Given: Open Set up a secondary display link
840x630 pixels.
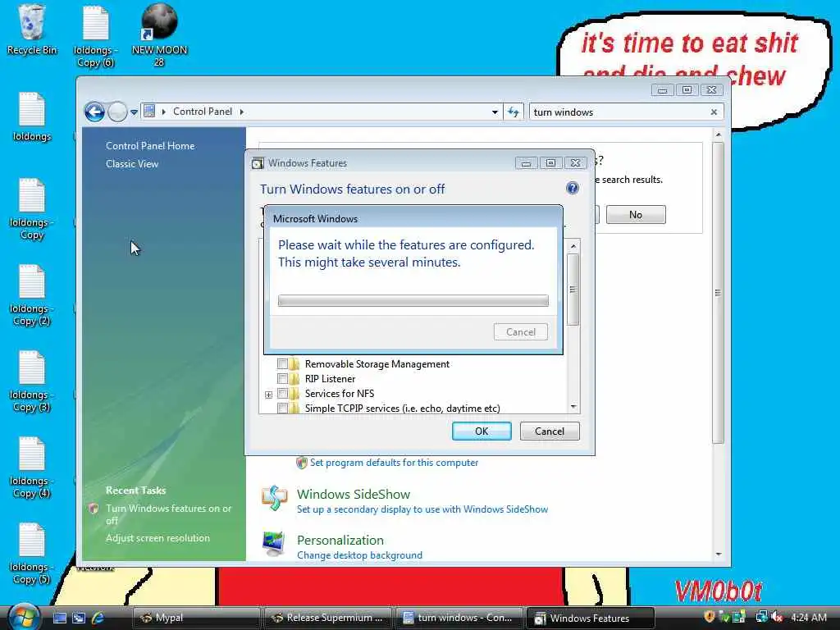Looking at the screenshot, I should 422,509.
